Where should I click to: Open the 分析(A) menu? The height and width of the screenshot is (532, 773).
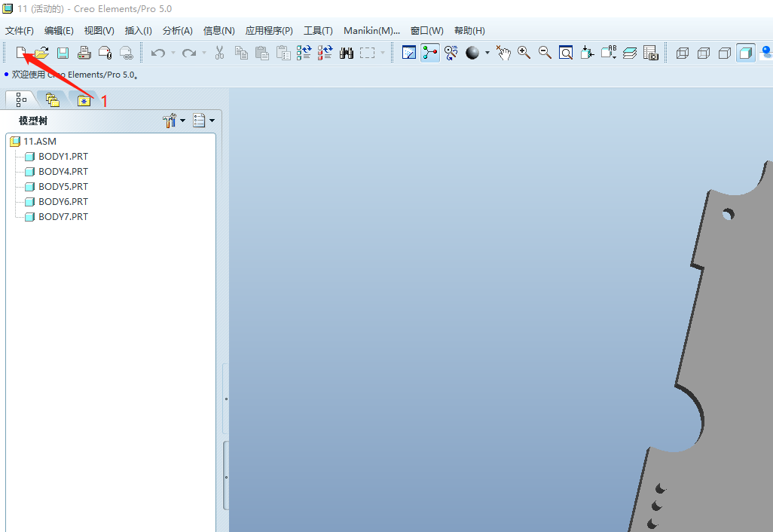click(178, 31)
